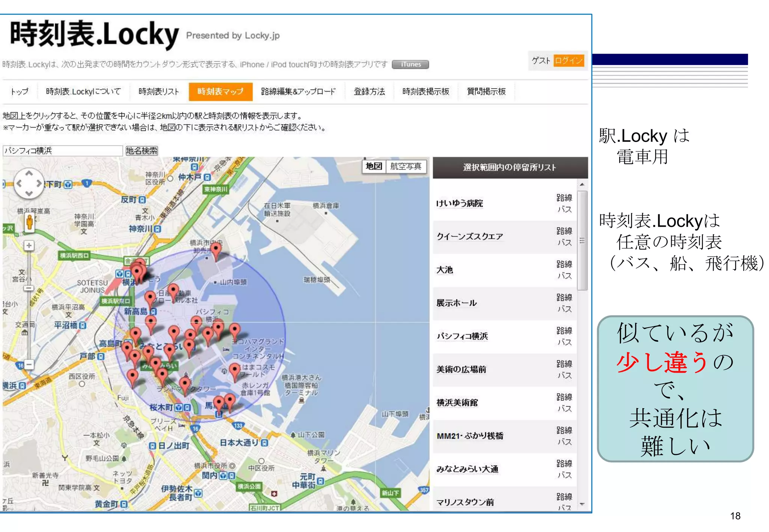
Task: Click the 仲木戸 station icon on map
Action: 207,177
